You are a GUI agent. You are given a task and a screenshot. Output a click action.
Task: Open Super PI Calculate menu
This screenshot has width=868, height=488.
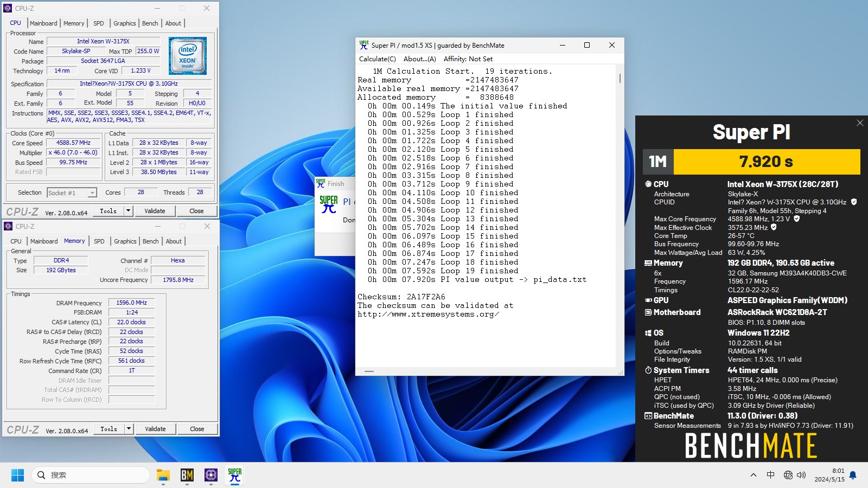(378, 59)
